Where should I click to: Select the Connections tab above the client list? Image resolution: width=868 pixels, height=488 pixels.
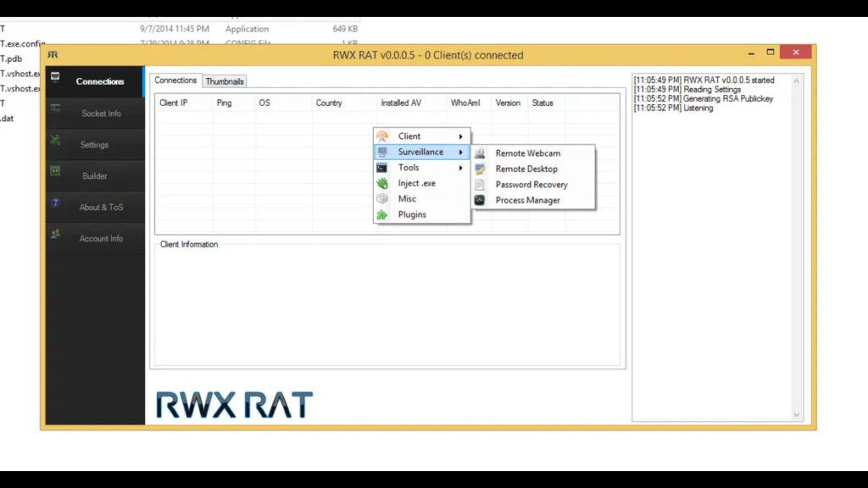(175, 80)
